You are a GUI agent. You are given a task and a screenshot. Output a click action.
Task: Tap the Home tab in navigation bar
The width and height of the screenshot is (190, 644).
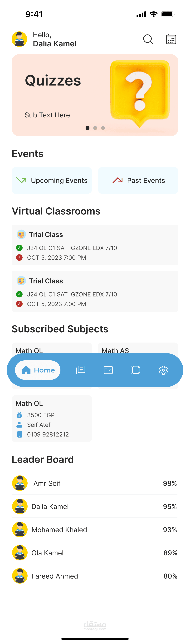[x=38, y=370]
